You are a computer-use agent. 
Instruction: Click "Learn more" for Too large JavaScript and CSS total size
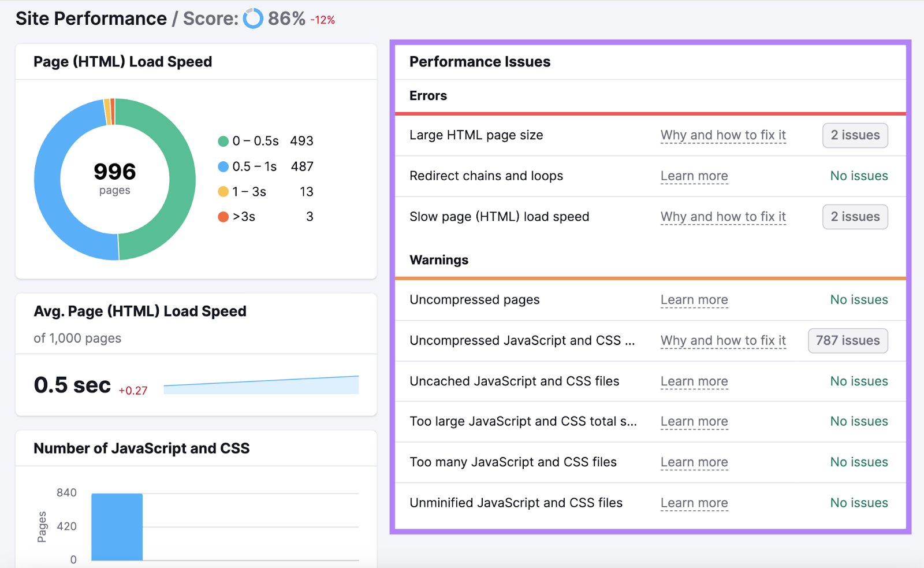pyautogui.click(x=694, y=422)
